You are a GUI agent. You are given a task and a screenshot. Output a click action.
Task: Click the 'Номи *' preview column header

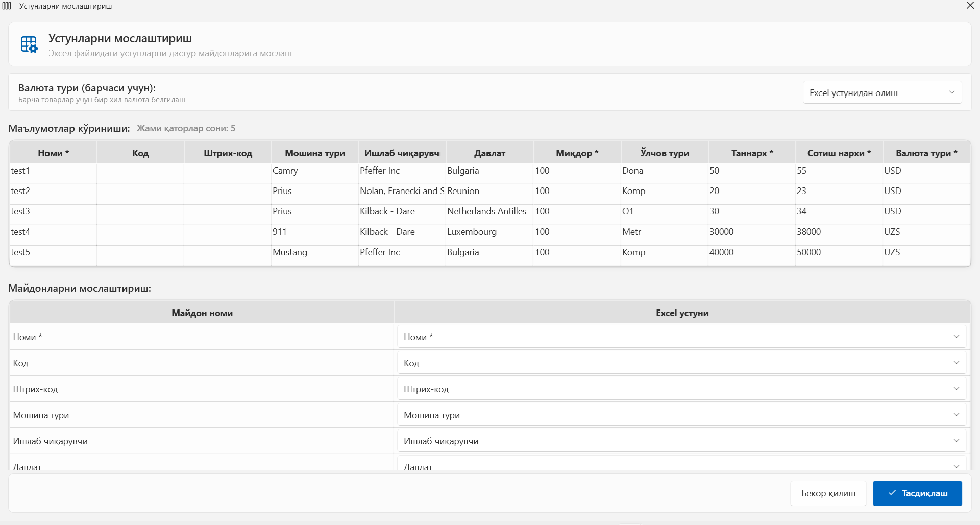tap(53, 153)
